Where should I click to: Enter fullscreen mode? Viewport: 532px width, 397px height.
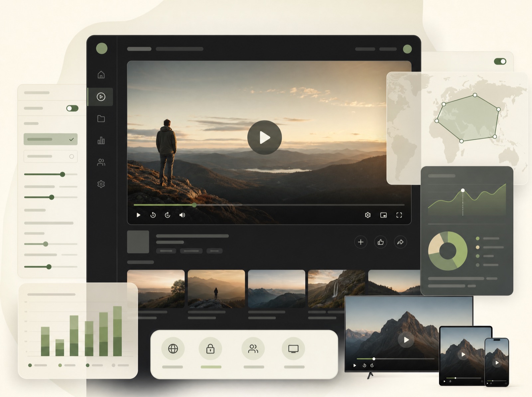(399, 215)
